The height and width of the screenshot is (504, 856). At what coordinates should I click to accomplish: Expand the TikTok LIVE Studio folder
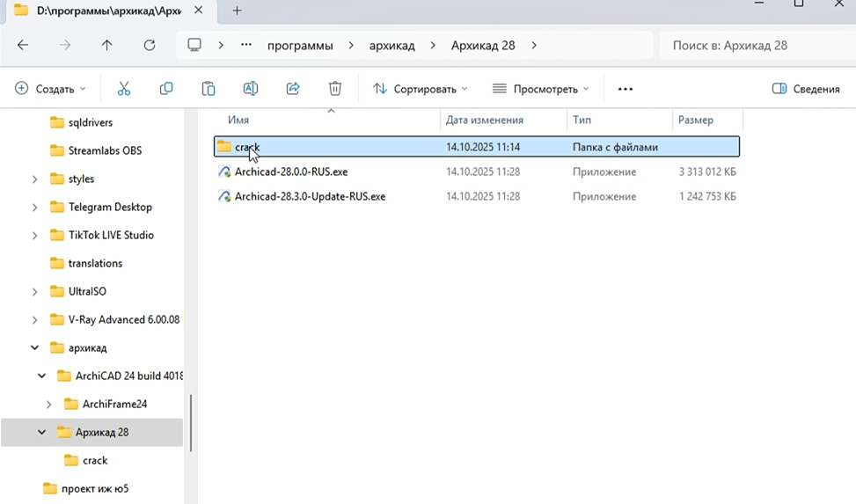click(35, 236)
